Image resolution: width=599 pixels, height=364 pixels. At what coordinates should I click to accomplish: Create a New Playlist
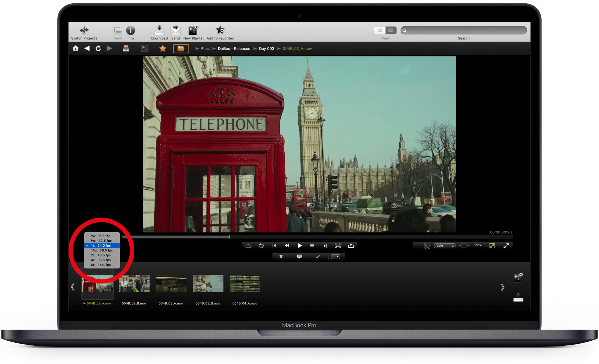pyautogui.click(x=193, y=30)
